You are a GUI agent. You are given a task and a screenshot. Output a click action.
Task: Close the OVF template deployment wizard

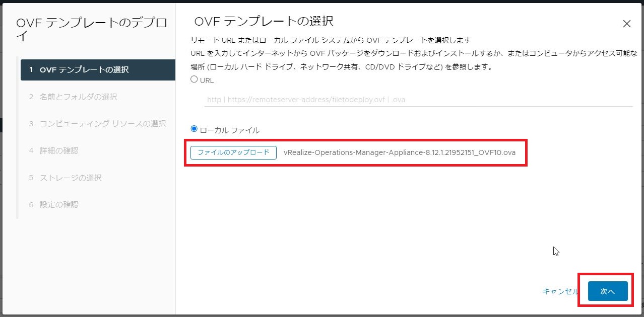pyautogui.click(x=626, y=23)
